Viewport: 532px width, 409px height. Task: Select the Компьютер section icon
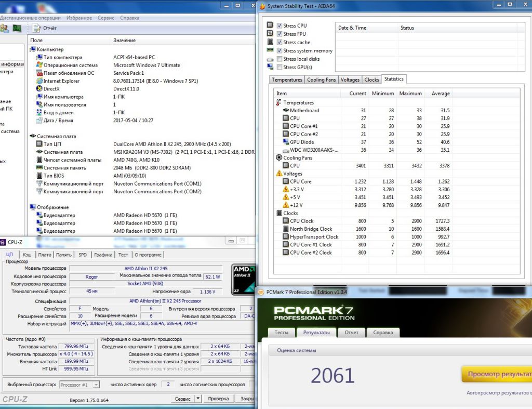point(33,49)
